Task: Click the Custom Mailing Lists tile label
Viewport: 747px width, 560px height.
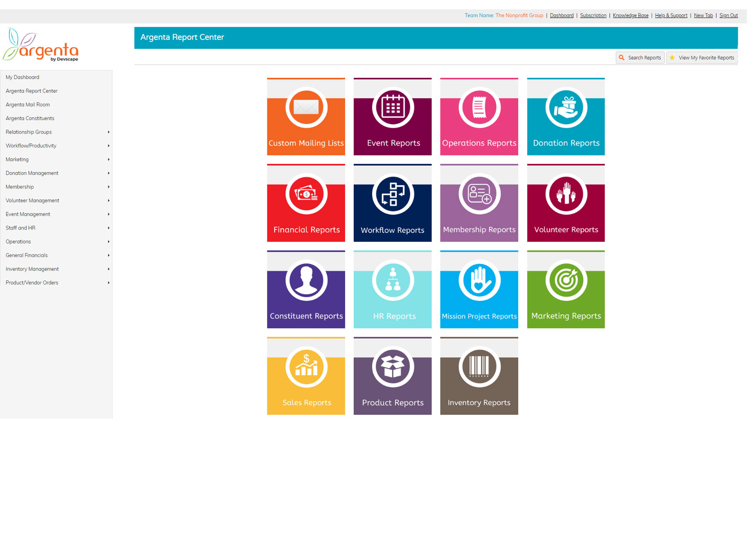Action: 306,143
